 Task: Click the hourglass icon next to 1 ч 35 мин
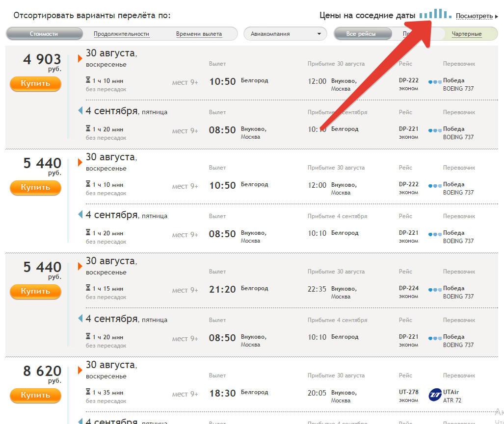click(x=88, y=393)
